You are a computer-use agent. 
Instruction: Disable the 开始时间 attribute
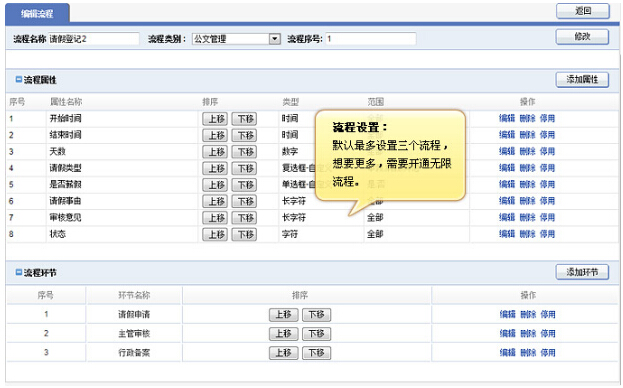547,118
